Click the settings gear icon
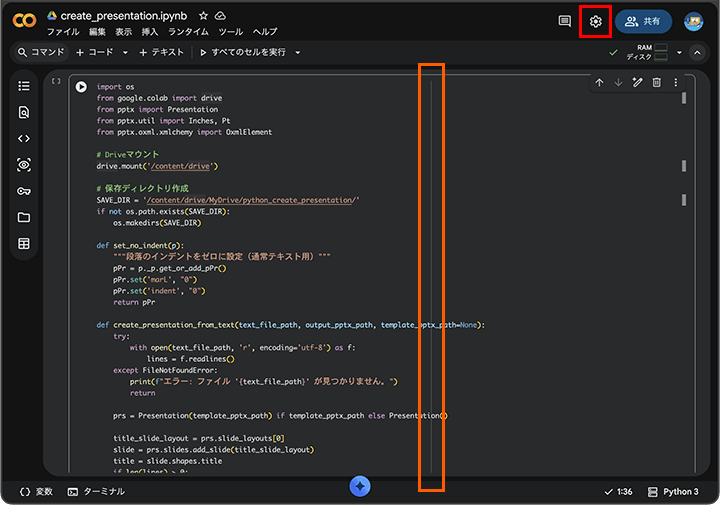This screenshot has height=505, width=720. click(596, 21)
